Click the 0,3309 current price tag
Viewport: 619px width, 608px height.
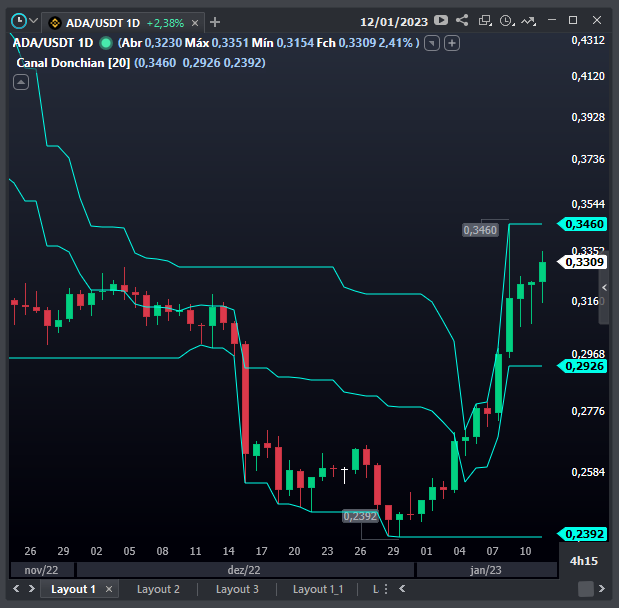(582, 262)
